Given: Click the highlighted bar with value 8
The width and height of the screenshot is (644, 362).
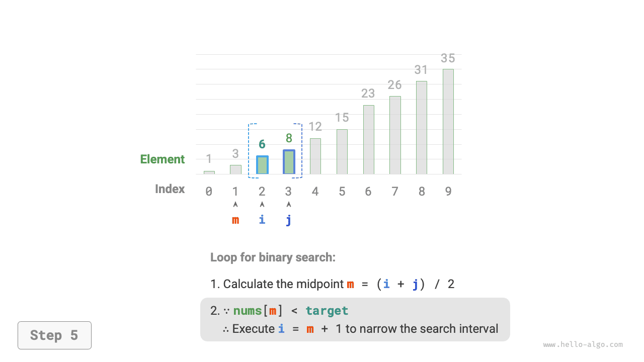Looking at the screenshot, I should [x=289, y=162].
